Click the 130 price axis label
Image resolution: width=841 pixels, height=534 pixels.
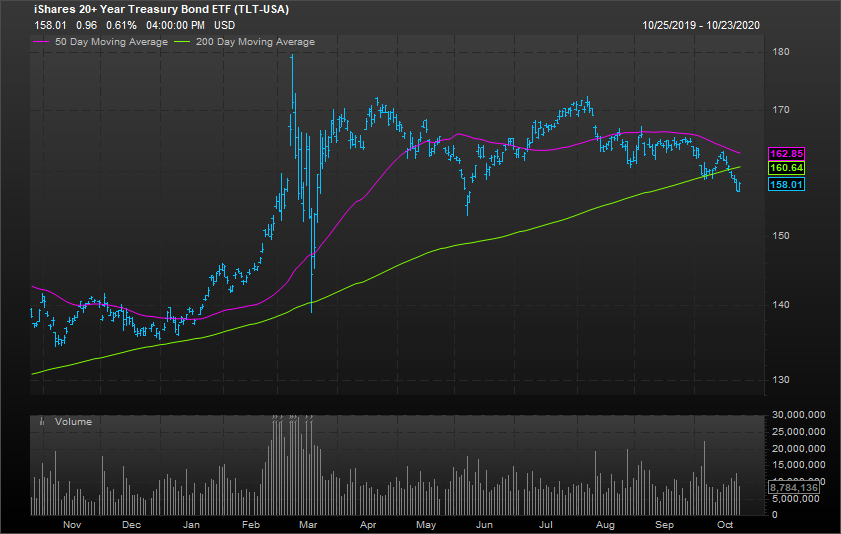[x=781, y=380]
